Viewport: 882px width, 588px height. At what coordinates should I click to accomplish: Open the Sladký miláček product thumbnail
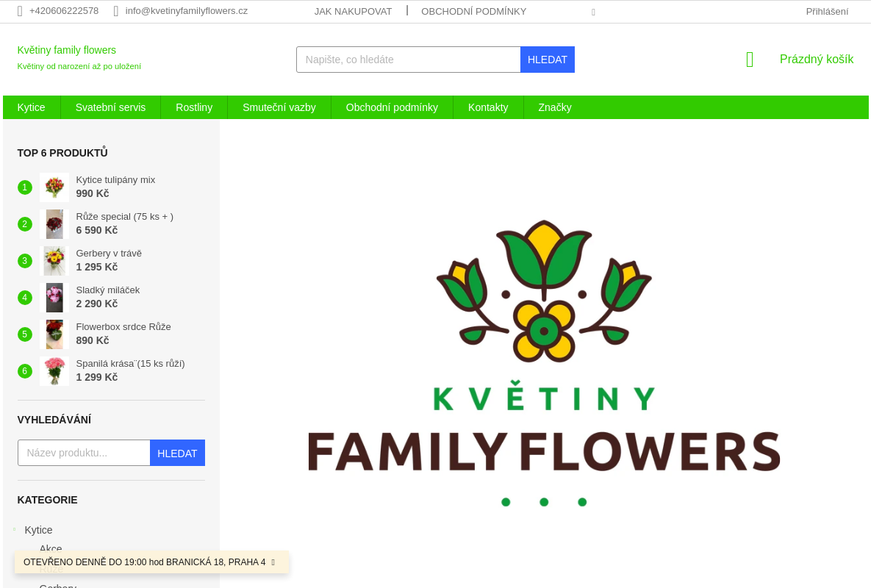54,298
